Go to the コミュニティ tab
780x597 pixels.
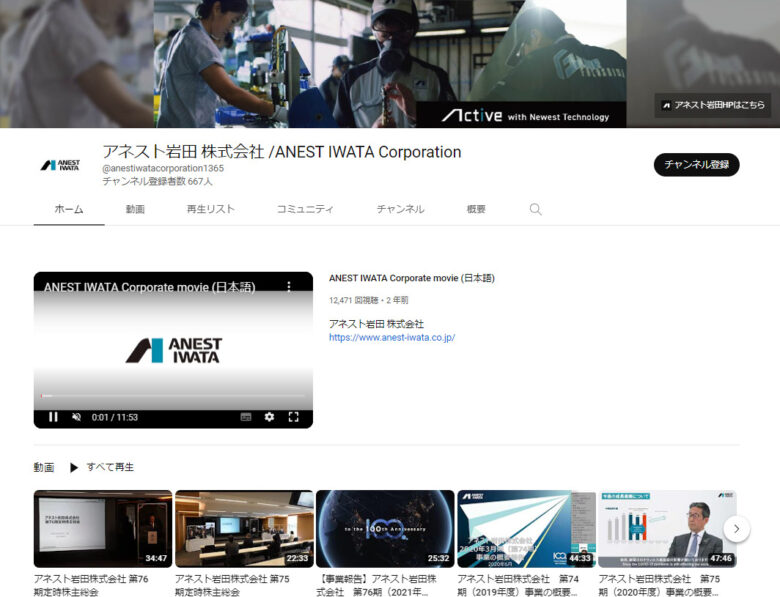pos(305,209)
